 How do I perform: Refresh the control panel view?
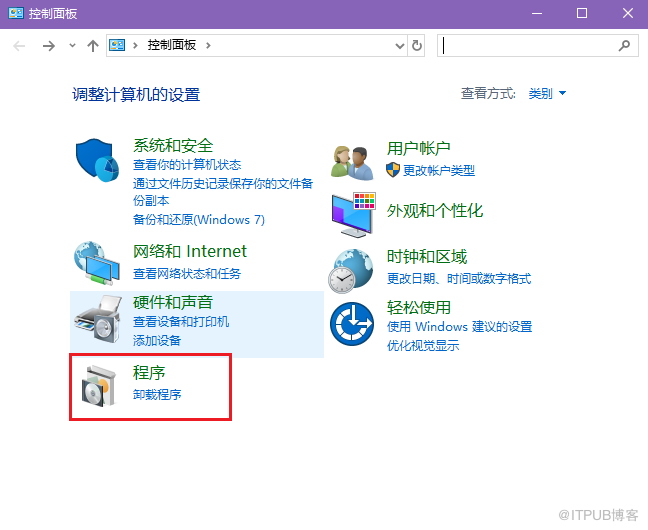(417, 45)
